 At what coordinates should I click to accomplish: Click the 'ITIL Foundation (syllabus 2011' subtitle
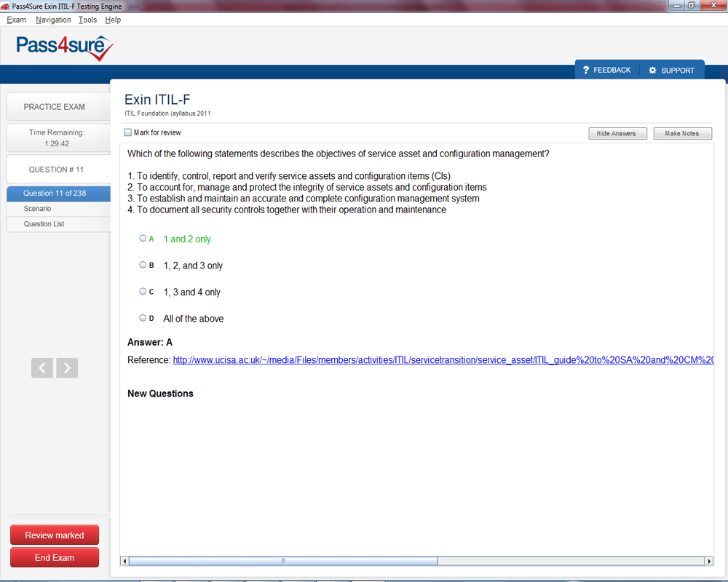click(x=167, y=113)
